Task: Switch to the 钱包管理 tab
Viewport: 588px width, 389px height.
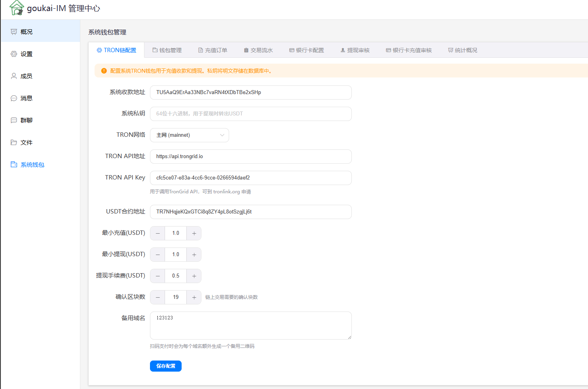Action: [x=167, y=50]
